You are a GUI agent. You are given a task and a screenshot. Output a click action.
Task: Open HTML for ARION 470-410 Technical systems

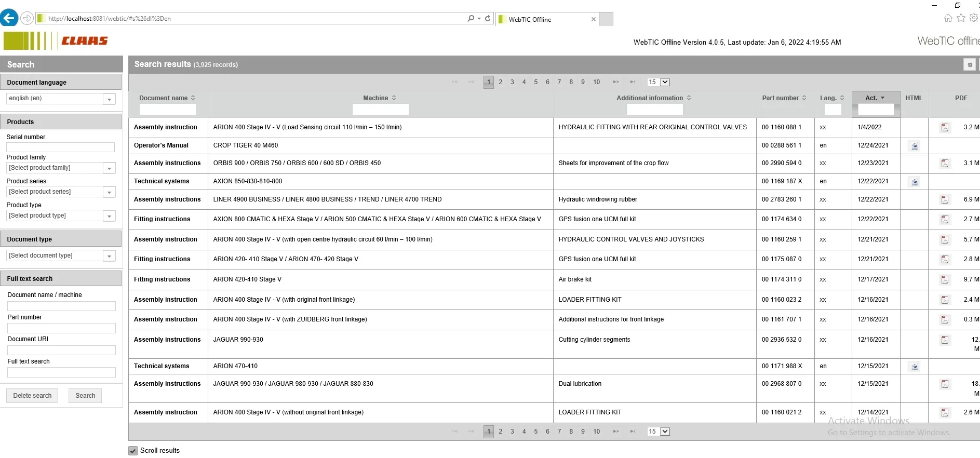point(915,367)
